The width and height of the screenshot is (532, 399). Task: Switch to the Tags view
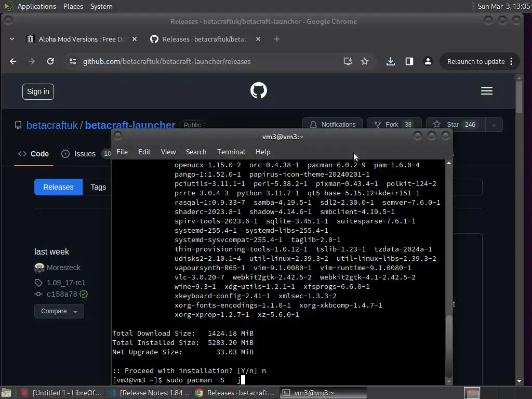pyautogui.click(x=98, y=187)
